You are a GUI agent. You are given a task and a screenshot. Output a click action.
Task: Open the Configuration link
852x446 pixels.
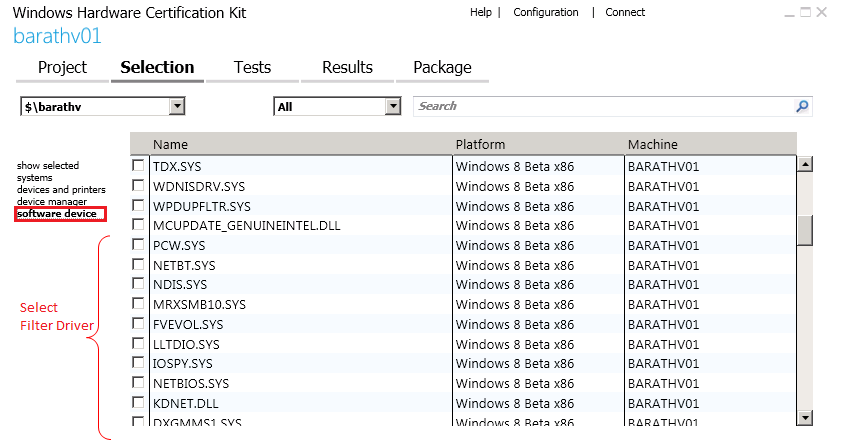point(546,12)
